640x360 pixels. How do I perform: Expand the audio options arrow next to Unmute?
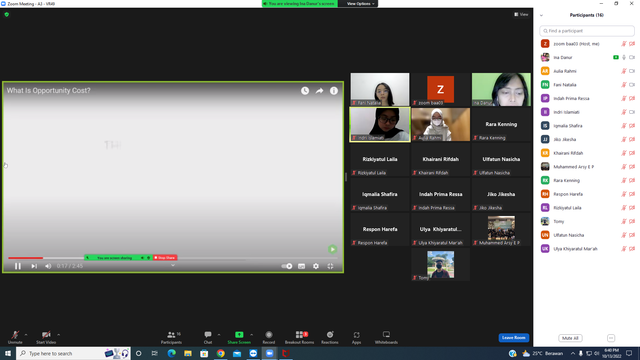coord(26,335)
